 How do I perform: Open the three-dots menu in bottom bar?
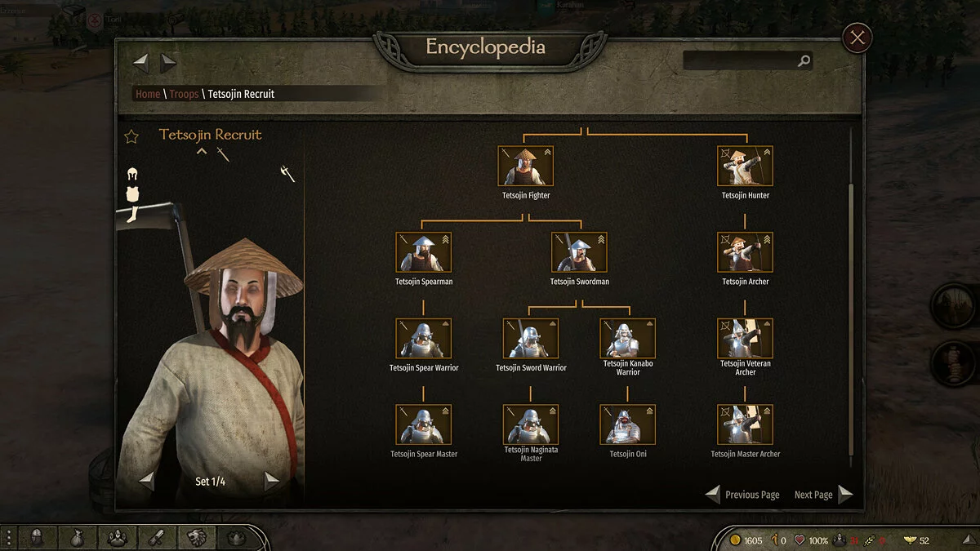coord(9,538)
